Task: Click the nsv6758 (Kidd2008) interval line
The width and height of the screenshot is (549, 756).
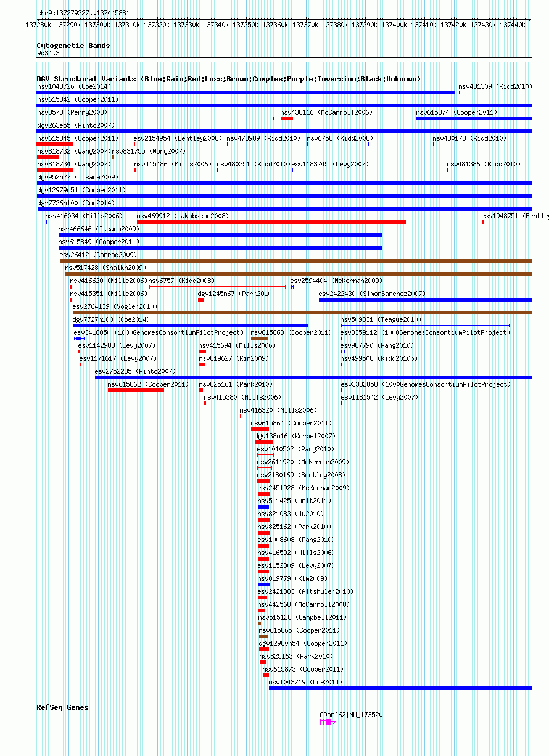Action: click(338, 144)
